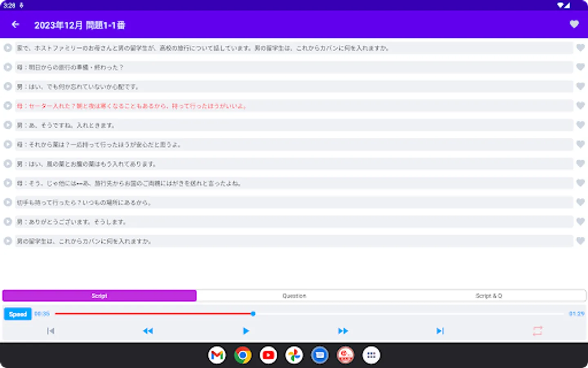The width and height of the screenshot is (588, 368).
Task: Skip to the next track
Action: coord(440,331)
